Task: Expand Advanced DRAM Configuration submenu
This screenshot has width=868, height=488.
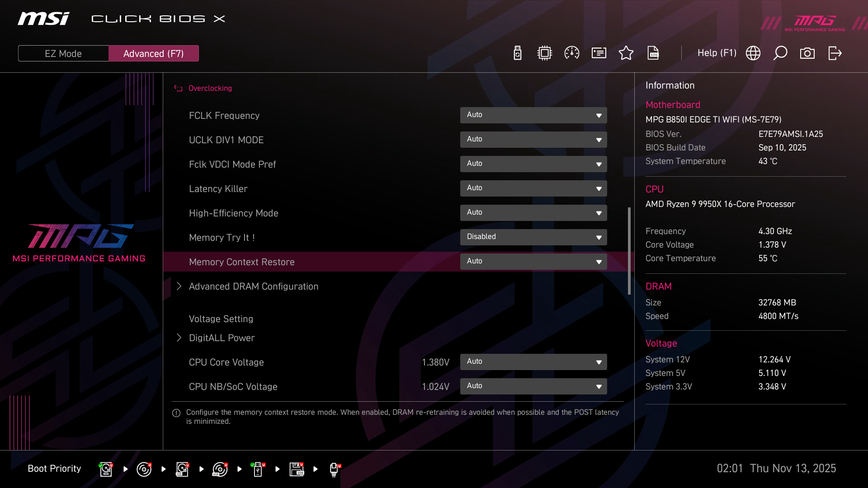Action: click(253, 286)
